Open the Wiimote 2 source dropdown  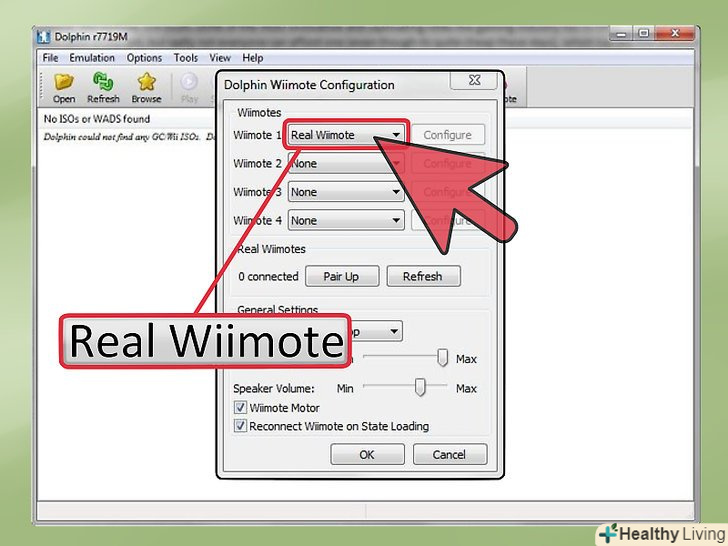tap(346, 163)
